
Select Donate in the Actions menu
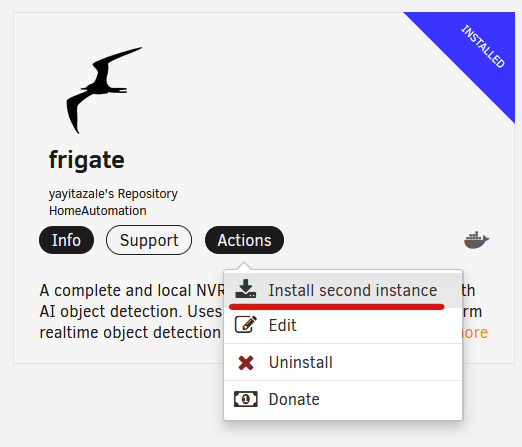pyautogui.click(x=343, y=399)
